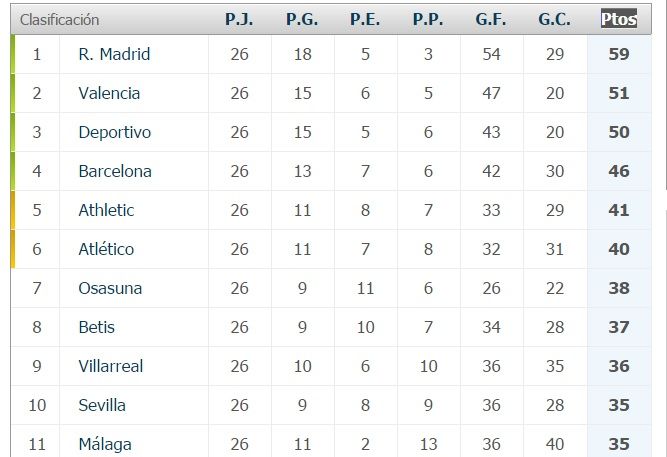
Task: Click the P.J. column header
Action: click(x=239, y=19)
